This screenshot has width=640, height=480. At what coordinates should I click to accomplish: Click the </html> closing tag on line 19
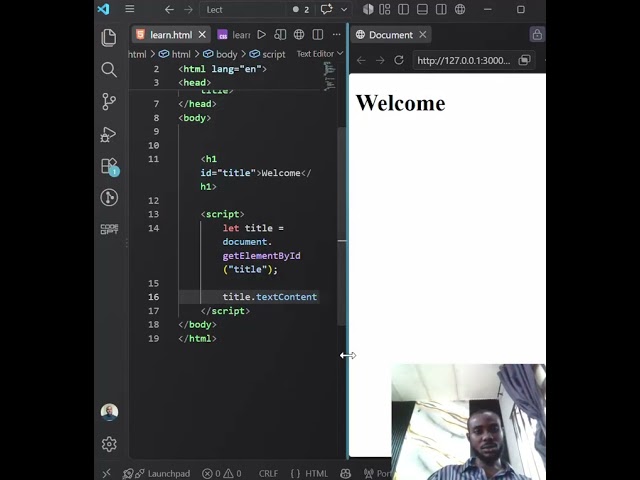click(197, 338)
